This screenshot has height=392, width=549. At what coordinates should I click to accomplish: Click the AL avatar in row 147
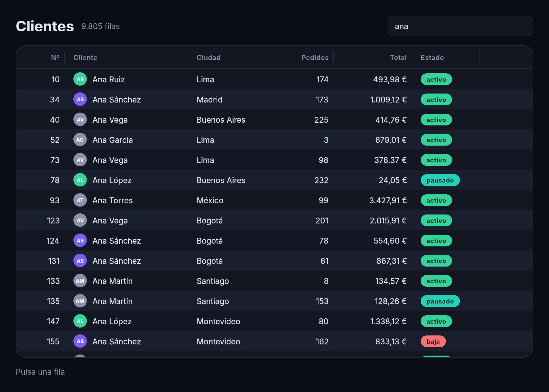pos(80,321)
